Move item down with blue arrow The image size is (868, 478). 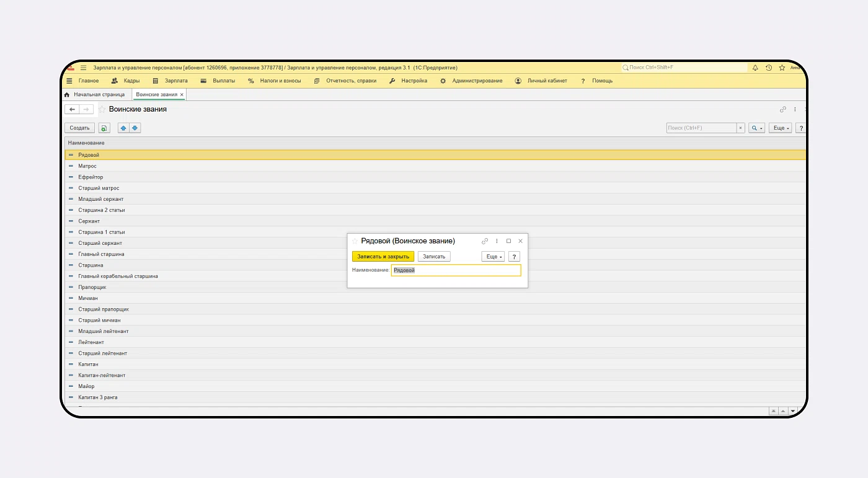tap(135, 128)
